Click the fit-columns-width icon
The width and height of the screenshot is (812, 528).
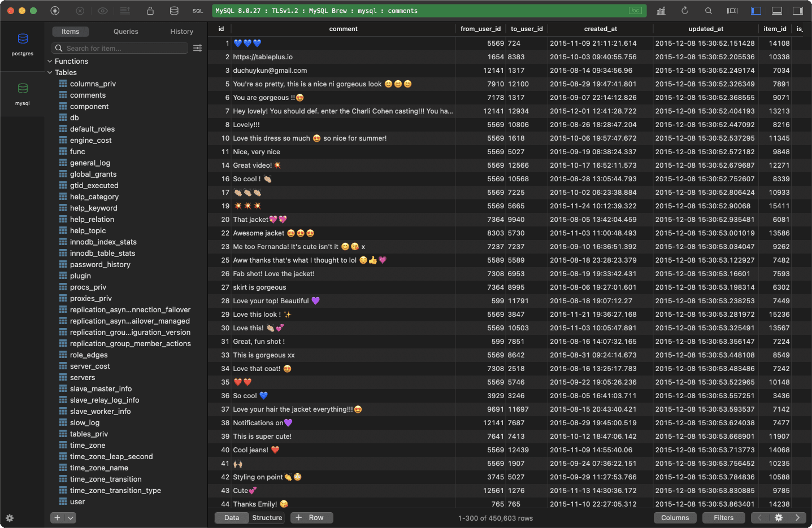coord(732,10)
